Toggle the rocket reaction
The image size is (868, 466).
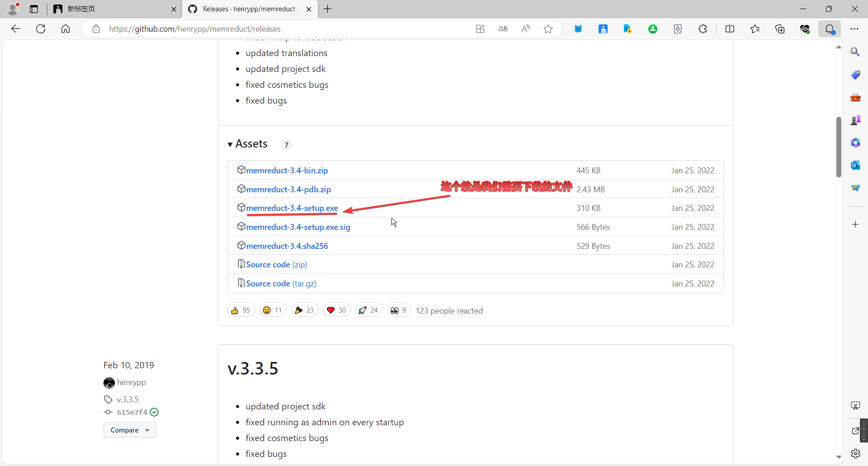coord(369,310)
